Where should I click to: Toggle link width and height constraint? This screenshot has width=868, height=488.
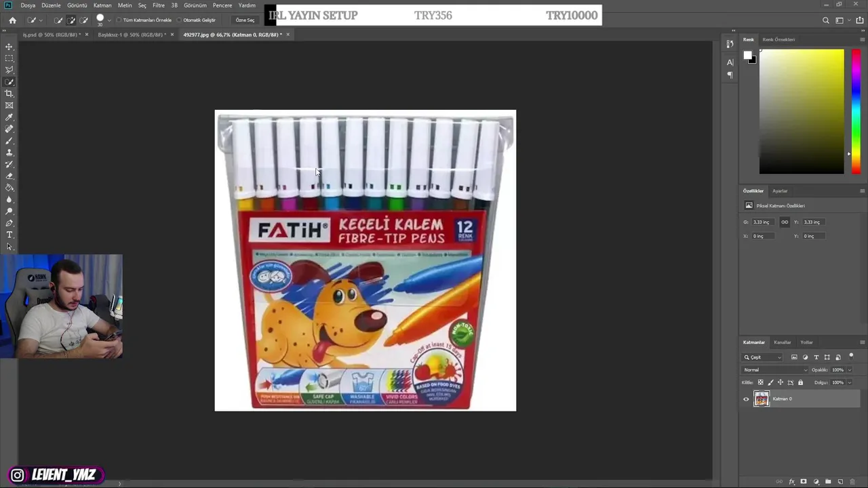(x=785, y=222)
